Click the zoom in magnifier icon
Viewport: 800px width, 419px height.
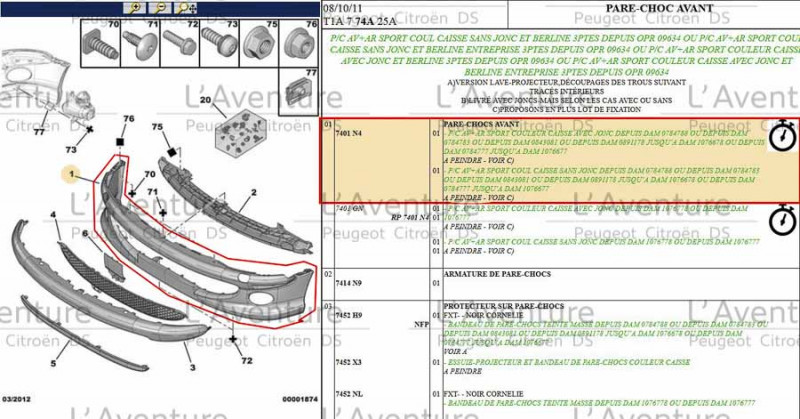(136, 7)
